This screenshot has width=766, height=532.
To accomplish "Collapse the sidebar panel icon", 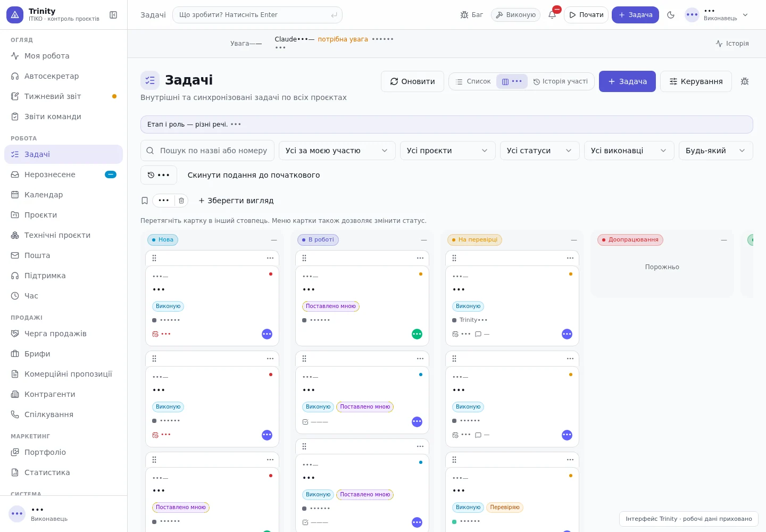I will point(113,15).
